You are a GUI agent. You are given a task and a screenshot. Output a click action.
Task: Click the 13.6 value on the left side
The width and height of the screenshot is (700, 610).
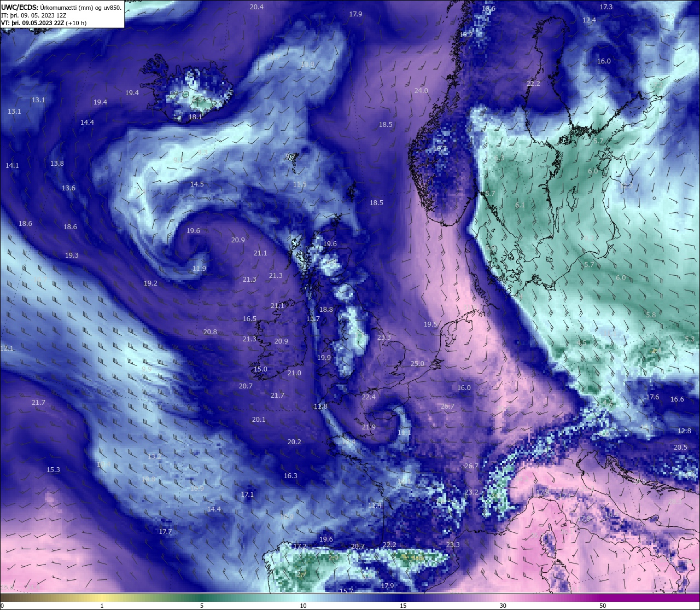pos(68,188)
